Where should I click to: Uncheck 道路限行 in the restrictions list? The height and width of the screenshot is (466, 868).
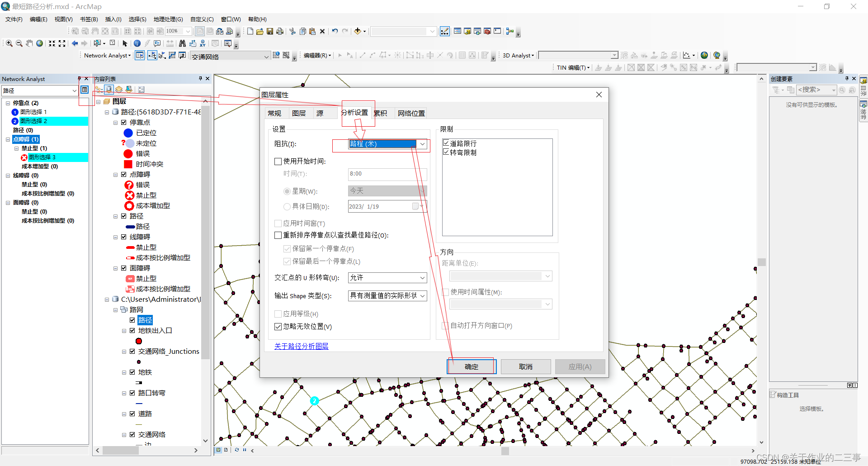(446, 143)
